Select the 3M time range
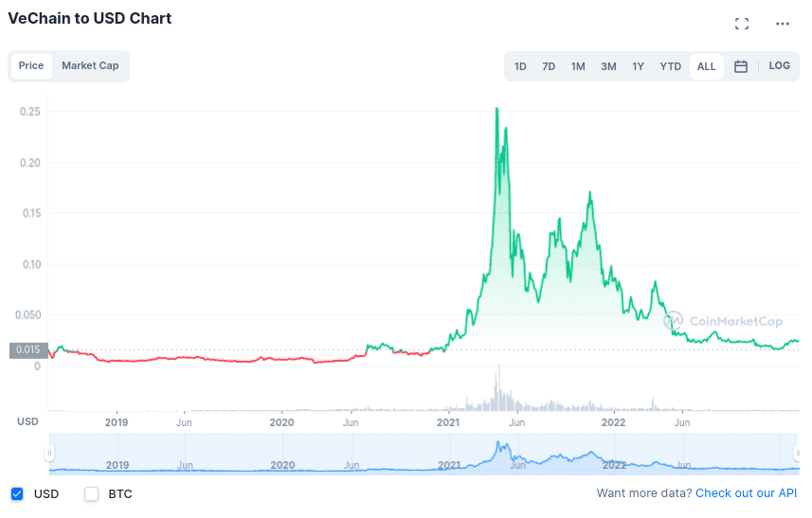 [608, 66]
